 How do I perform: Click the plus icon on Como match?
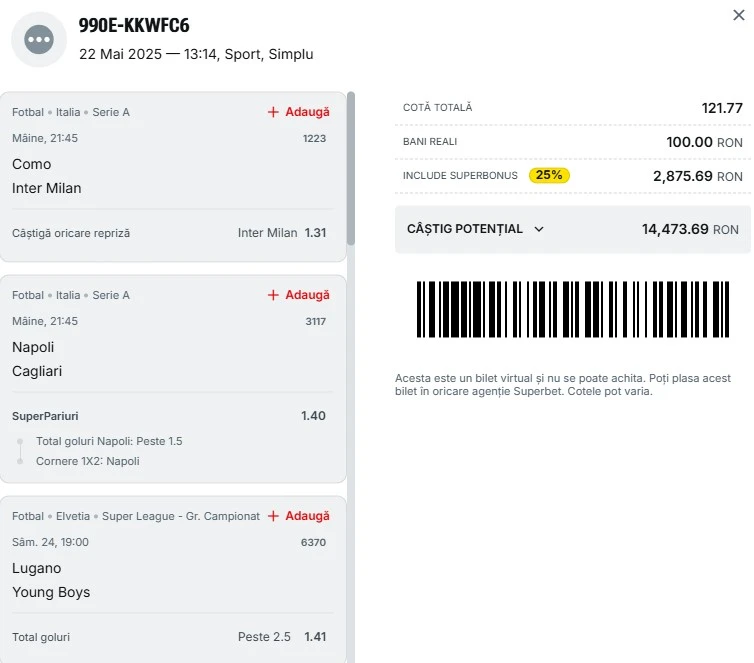[x=273, y=112]
